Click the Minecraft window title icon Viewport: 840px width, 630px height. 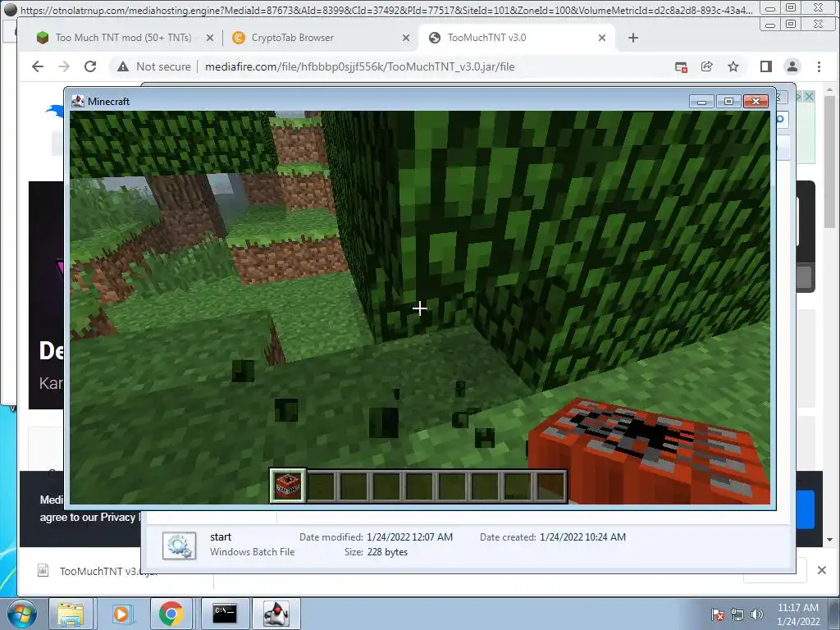78,101
